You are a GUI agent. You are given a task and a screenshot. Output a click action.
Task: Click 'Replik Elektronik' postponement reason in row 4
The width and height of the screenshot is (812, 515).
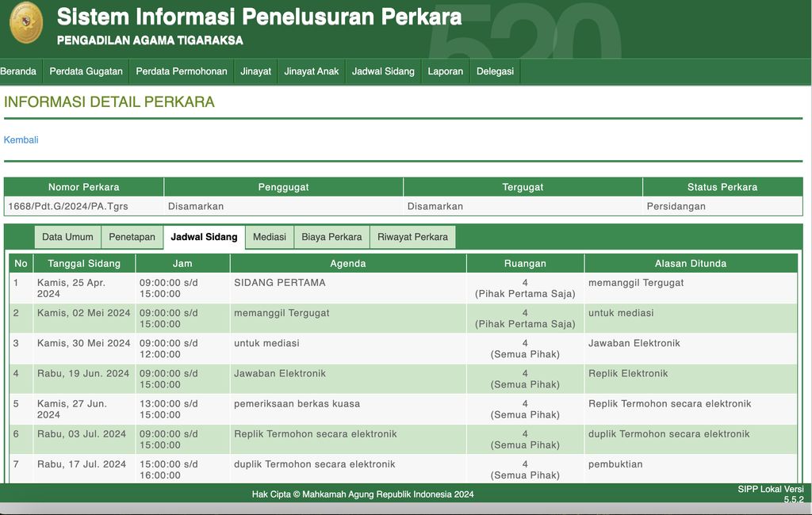click(x=628, y=373)
